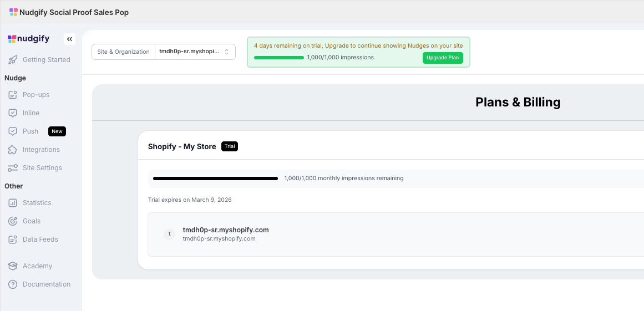Click the Statistics chart icon
Image resolution: width=644 pixels, height=311 pixels.
point(13,203)
